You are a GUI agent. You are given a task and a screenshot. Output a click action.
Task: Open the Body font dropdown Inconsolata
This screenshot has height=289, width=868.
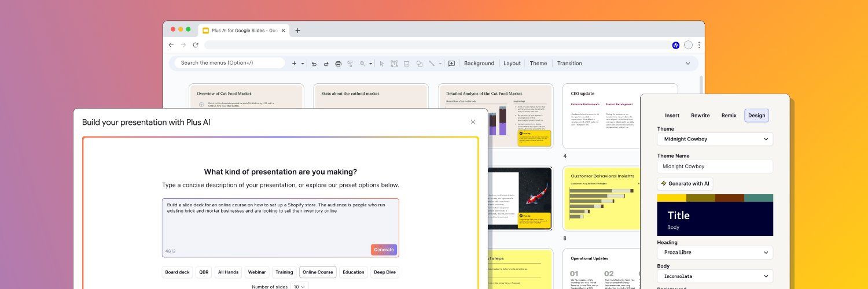(715, 276)
